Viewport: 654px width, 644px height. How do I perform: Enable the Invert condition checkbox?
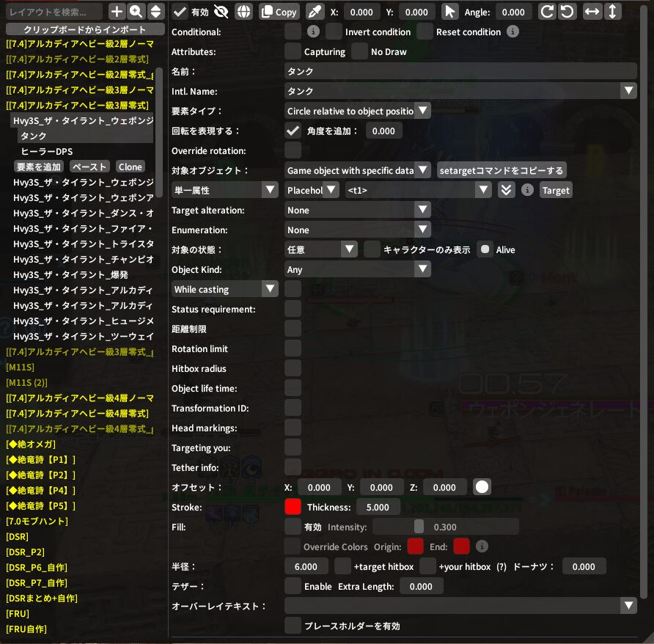tap(334, 32)
